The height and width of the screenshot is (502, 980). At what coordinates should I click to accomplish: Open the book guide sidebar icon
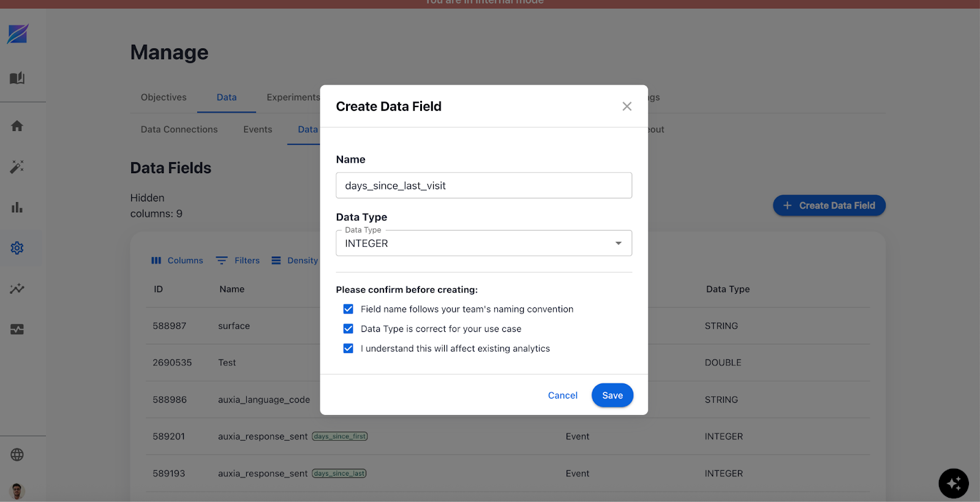pyautogui.click(x=17, y=78)
